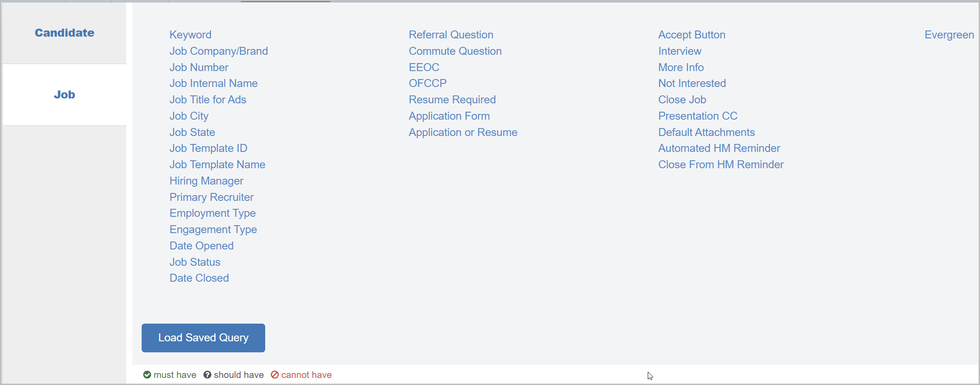Click the should have question mark icon
The width and height of the screenshot is (980, 385).
(207, 375)
